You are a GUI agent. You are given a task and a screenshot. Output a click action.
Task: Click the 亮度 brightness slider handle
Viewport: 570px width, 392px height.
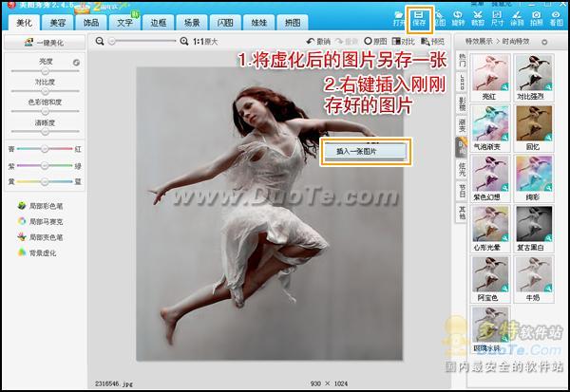point(45,71)
